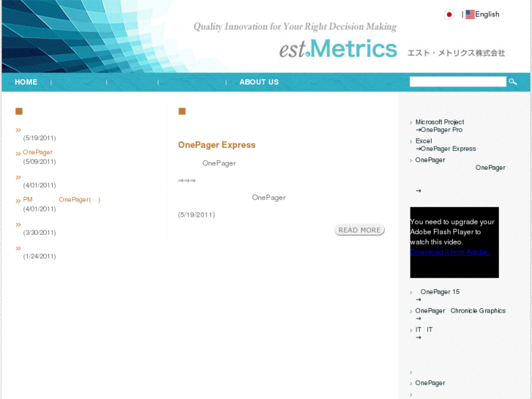Click the chevron bullet beside Microsoft Project
Screen dimensions: 532x399
[x=411, y=122]
